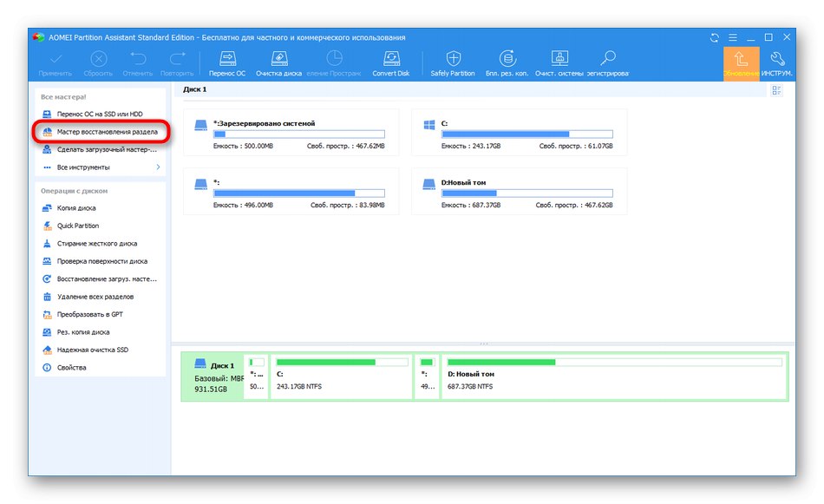Click the Копия диска sidebar icon
This screenshot has height=504, width=824.
[x=47, y=208]
